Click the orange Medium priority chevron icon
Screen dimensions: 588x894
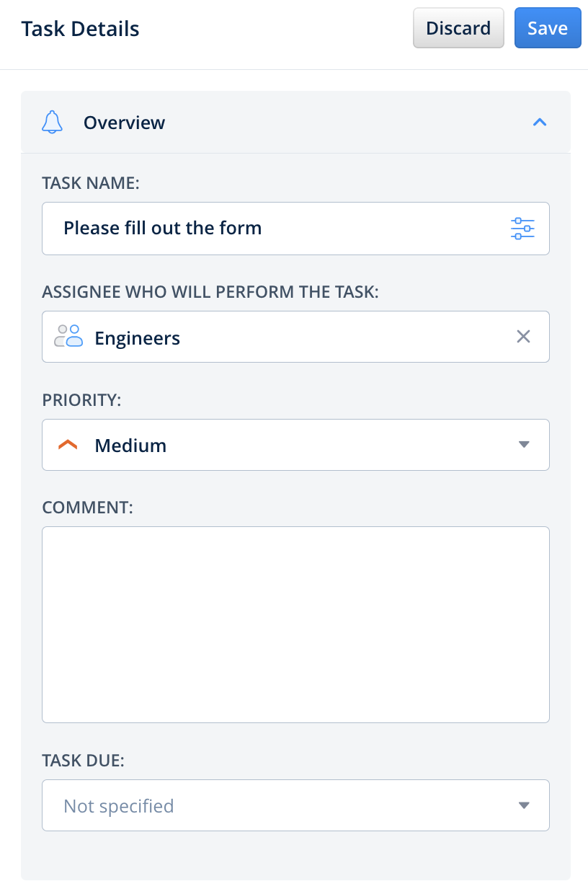tap(68, 446)
